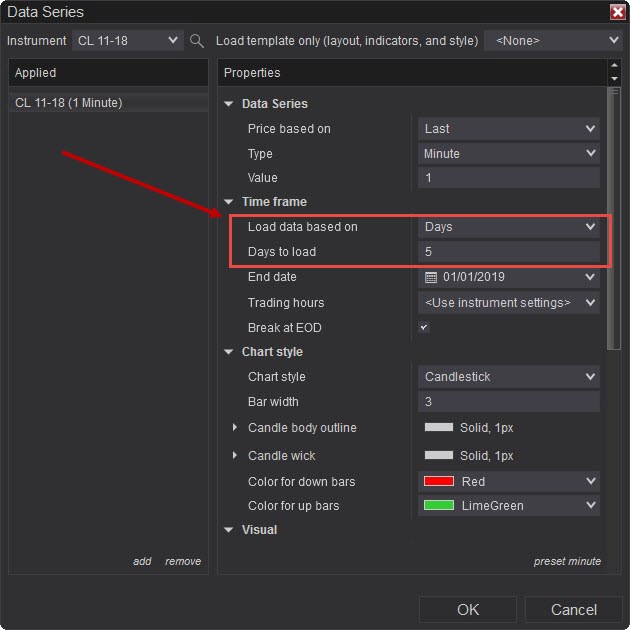The image size is (630, 630).
Task: Click the Cancel button
Action: pos(574,610)
